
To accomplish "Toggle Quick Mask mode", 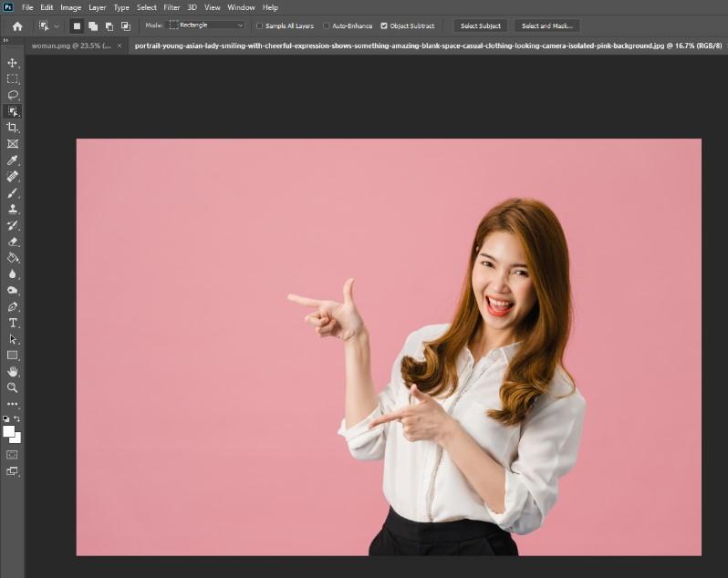I will point(13,455).
